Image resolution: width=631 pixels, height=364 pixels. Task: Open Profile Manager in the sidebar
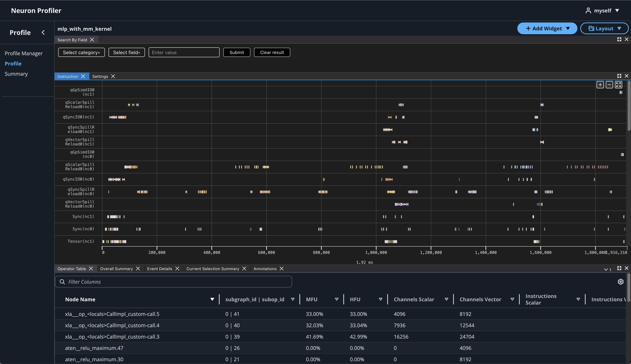coord(23,53)
